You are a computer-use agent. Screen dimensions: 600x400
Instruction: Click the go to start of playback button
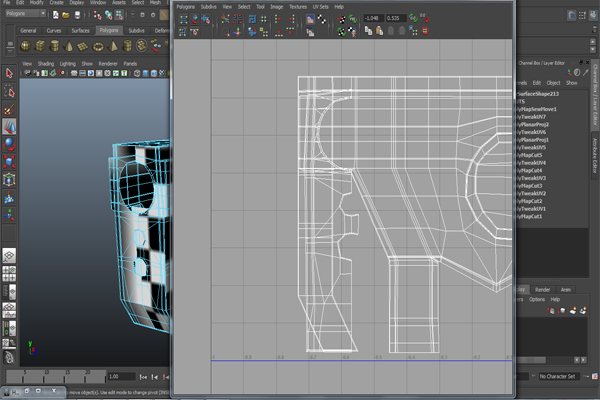click(x=143, y=377)
